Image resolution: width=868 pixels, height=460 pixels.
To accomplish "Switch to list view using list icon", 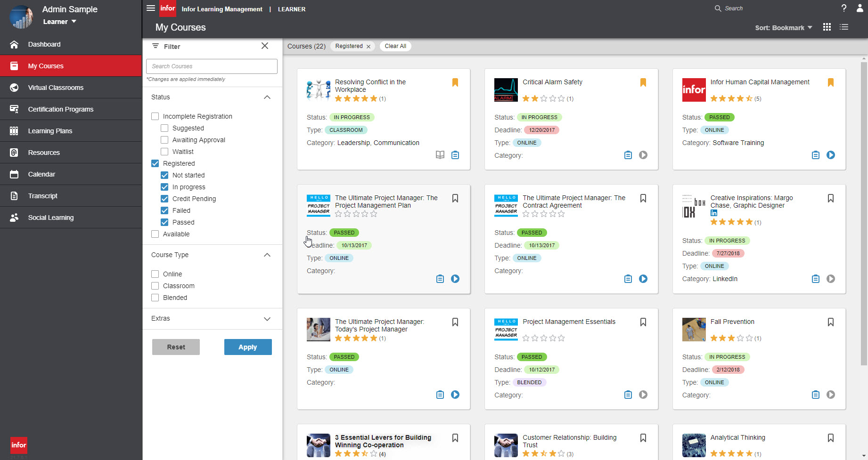I will pyautogui.click(x=844, y=27).
